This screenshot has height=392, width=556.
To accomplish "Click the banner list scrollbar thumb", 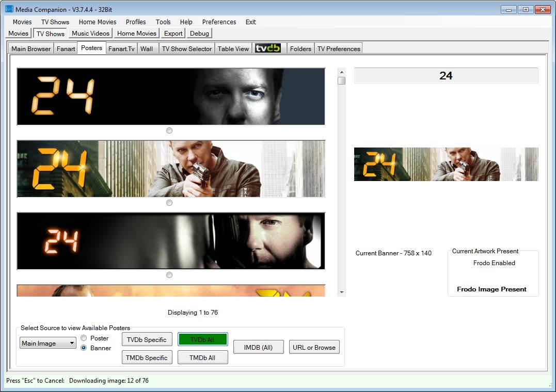I will 341,81.
